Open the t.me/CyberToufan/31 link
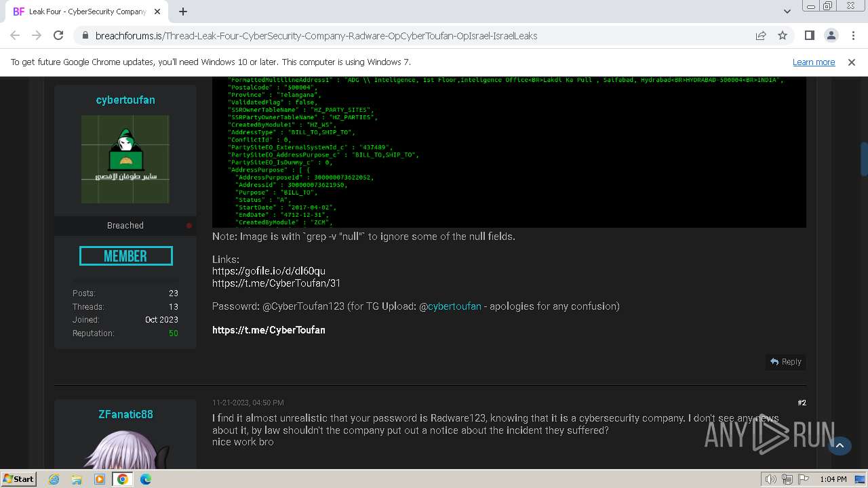Screen dimensions: 868x488 click(277, 283)
